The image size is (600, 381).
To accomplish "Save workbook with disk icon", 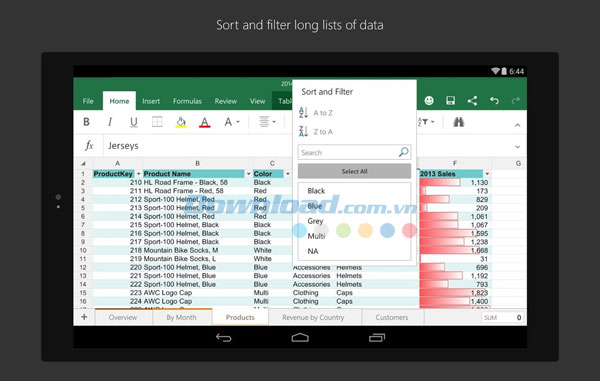I will [450, 101].
